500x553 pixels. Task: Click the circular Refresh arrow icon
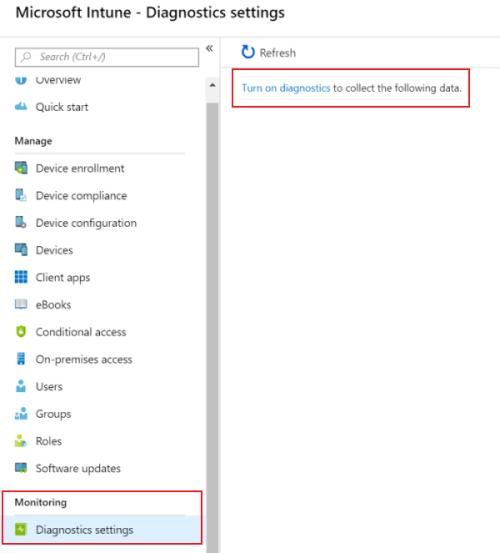pos(248,52)
